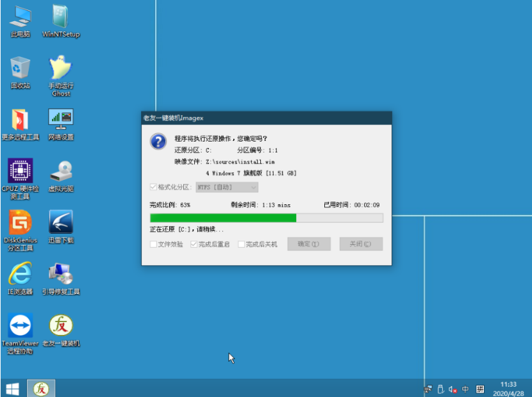This screenshot has width=532, height=397.
Task: Click the image path Z:\sources\install.wim
Action: (x=240, y=162)
